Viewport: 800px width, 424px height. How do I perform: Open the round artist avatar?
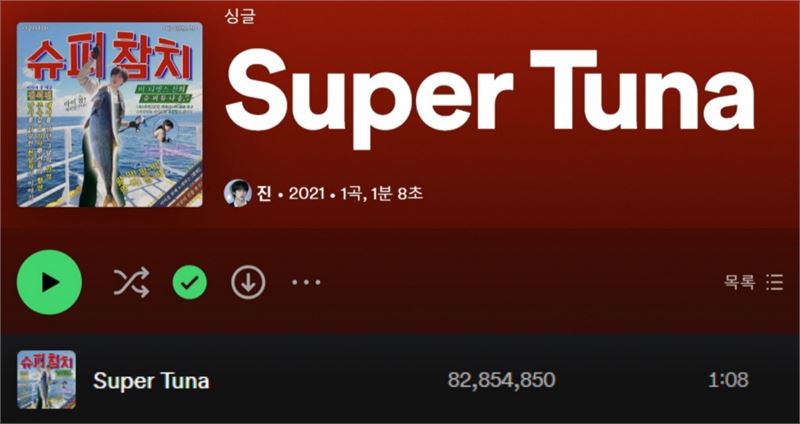[x=238, y=193]
